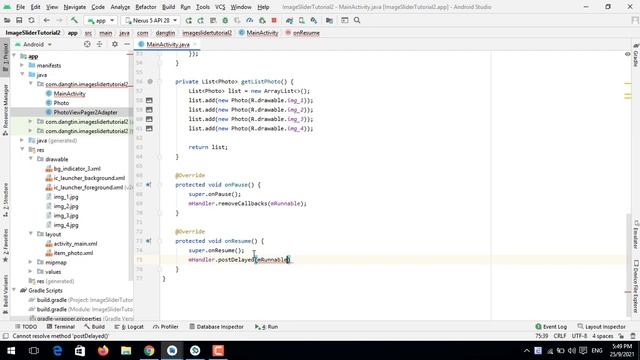
Task: Click the Save All toolbar icon
Action: click(19, 20)
